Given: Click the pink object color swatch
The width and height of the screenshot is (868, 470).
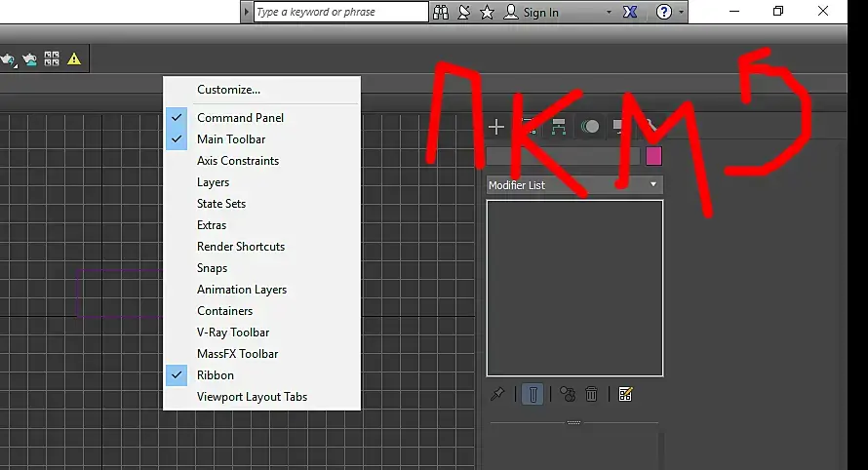Looking at the screenshot, I should [x=653, y=156].
